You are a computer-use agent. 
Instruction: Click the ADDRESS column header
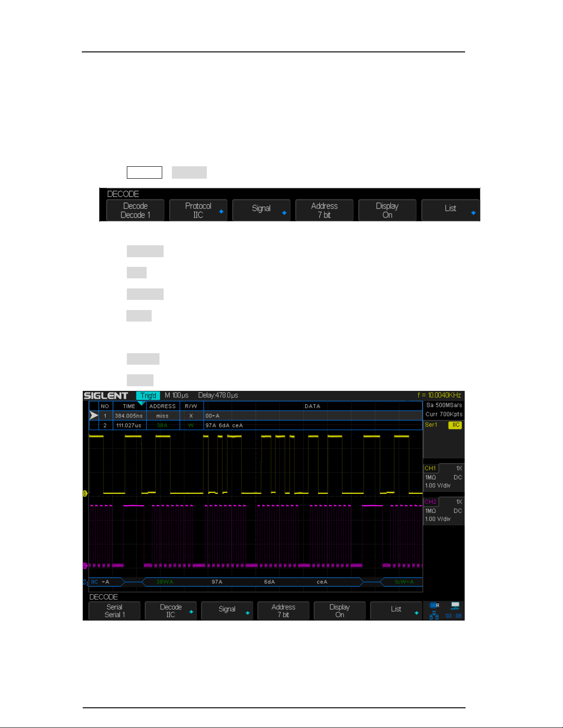(163, 406)
